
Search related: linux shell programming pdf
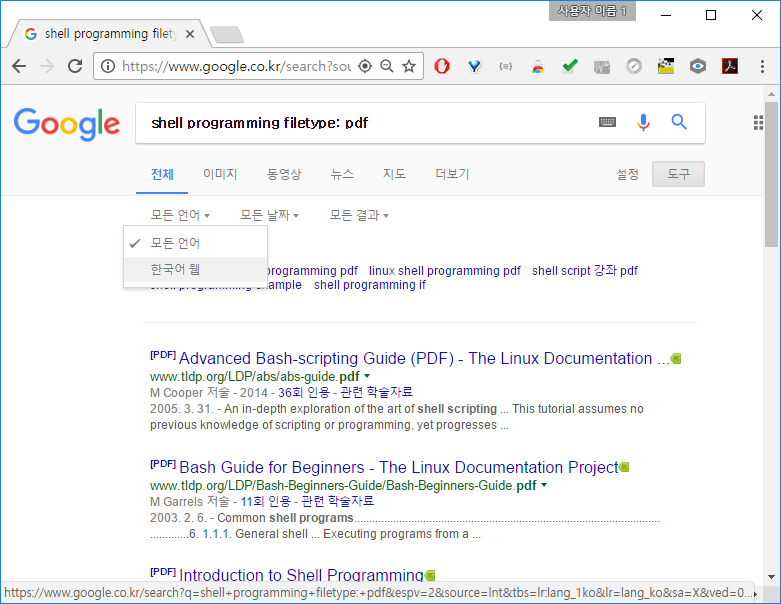coord(445,271)
